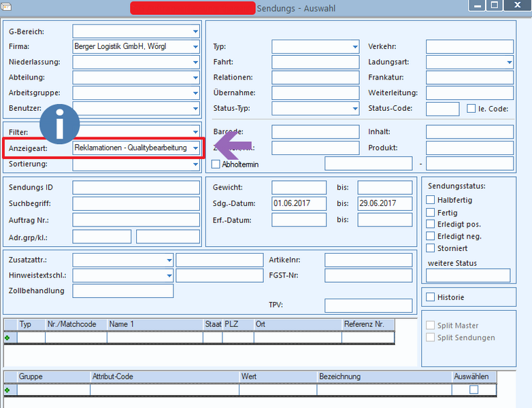Click the Zollbehandlung input field
This screenshot has height=408, width=532.
point(123,290)
